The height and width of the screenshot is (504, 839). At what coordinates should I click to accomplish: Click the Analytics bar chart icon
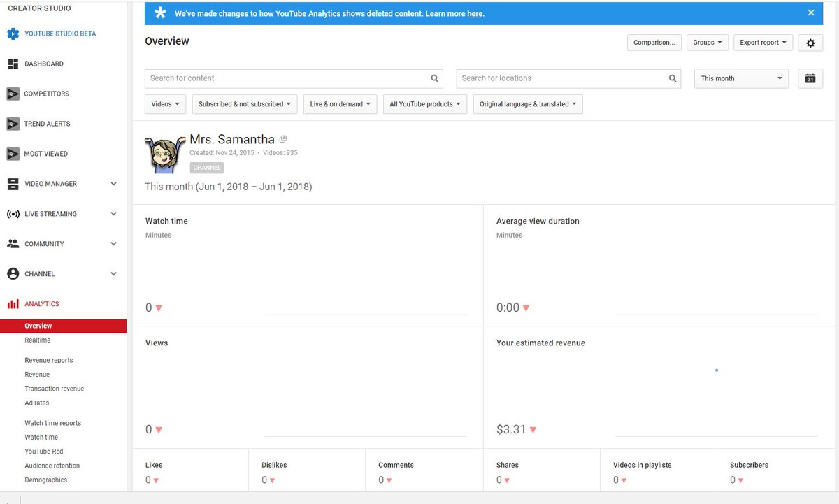(x=13, y=304)
